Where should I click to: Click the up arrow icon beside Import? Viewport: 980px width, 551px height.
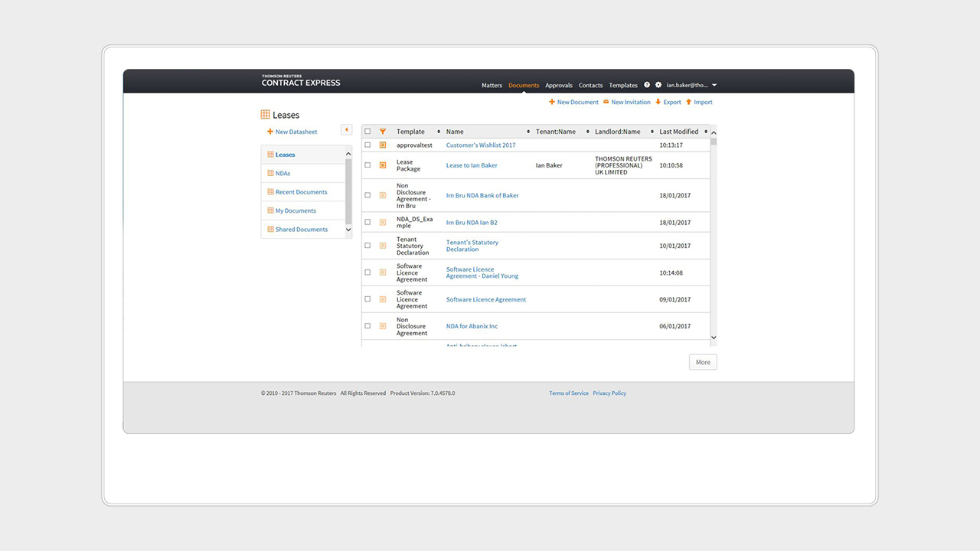689,102
